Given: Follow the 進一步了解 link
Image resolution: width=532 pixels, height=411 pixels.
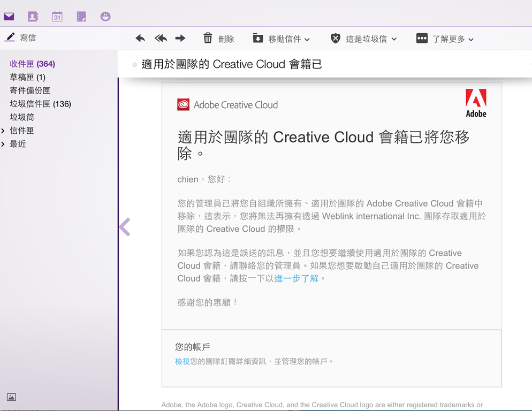Looking at the screenshot, I should point(297,279).
